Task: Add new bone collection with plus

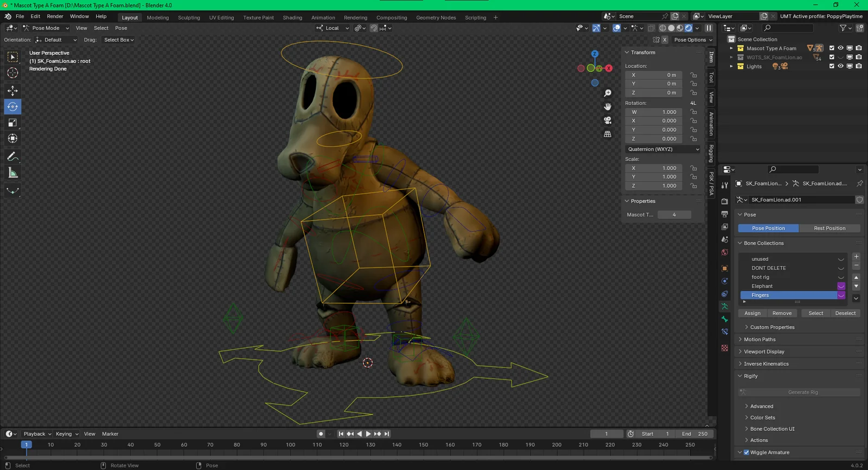Action: point(856,257)
